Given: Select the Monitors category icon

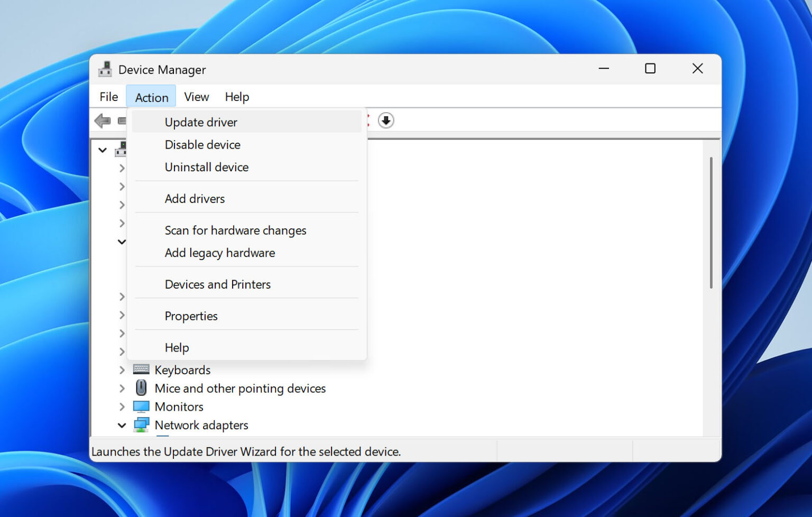Looking at the screenshot, I should [x=141, y=406].
